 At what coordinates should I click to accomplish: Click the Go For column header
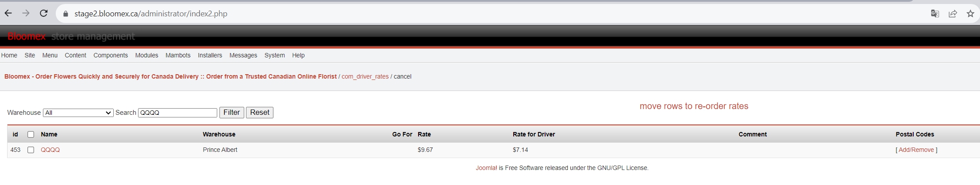click(402, 134)
